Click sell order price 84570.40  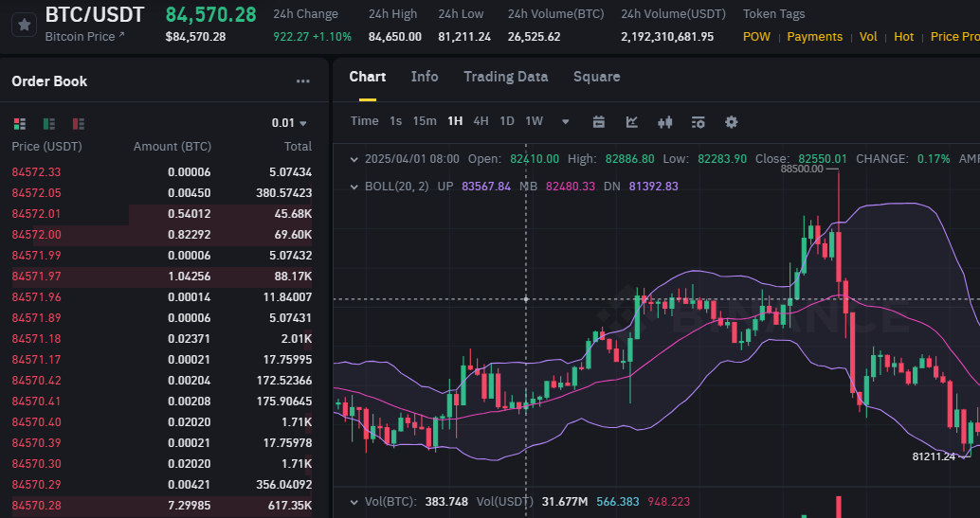coord(36,422)
